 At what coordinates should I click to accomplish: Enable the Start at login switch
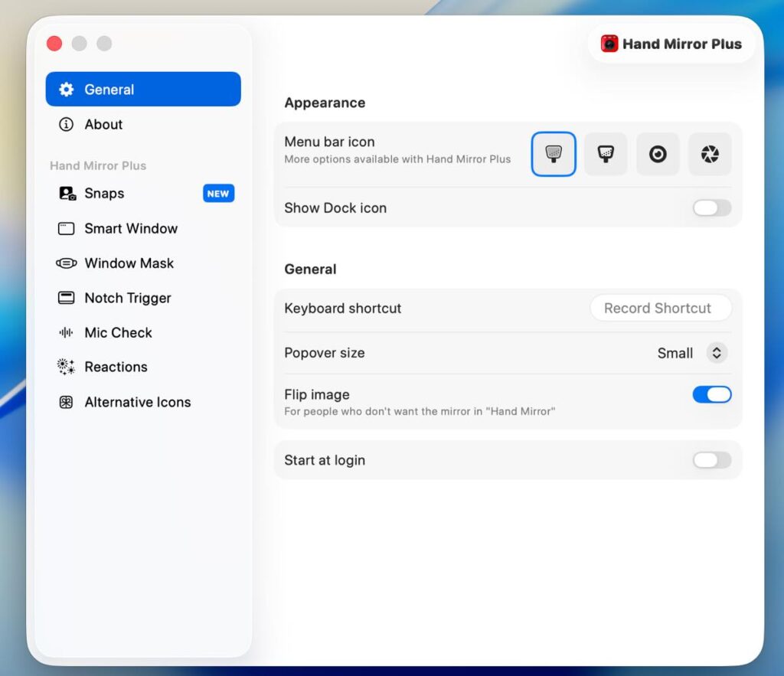(711, 460)
